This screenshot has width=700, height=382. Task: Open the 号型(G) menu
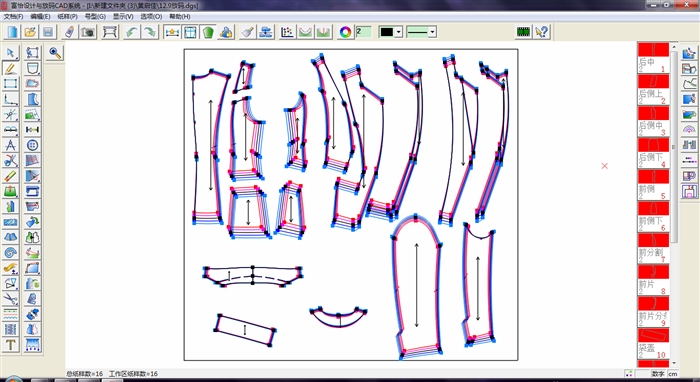click(95, 17)
